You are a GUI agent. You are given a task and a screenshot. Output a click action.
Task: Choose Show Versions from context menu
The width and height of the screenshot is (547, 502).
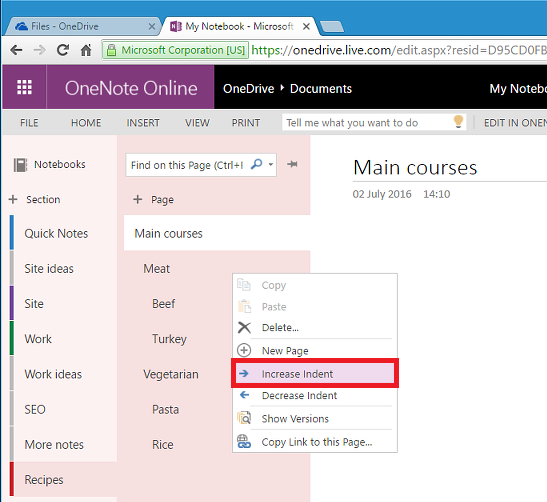pyautogui.click(x=315, y=418)
